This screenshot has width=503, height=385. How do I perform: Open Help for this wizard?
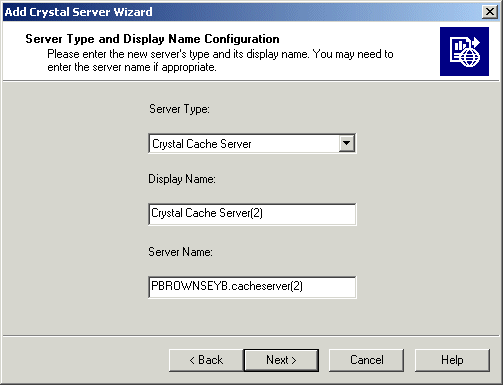(452, 360)
